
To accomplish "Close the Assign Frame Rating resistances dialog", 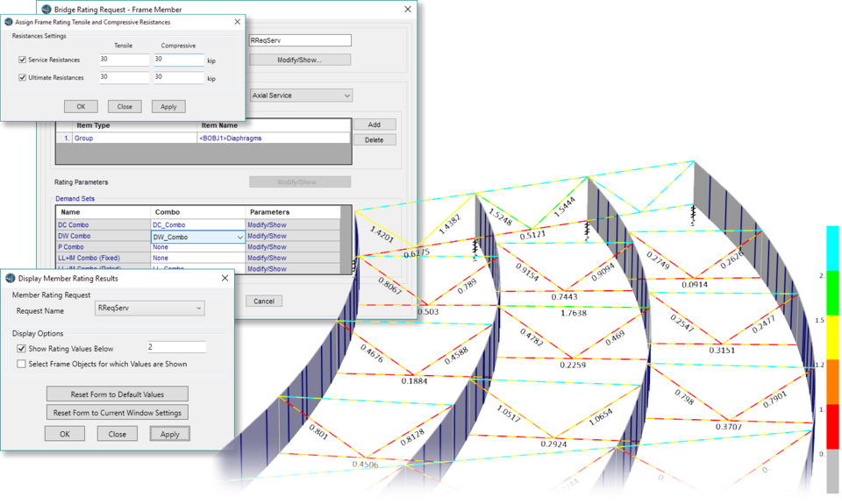I will (x=237, y=21).
